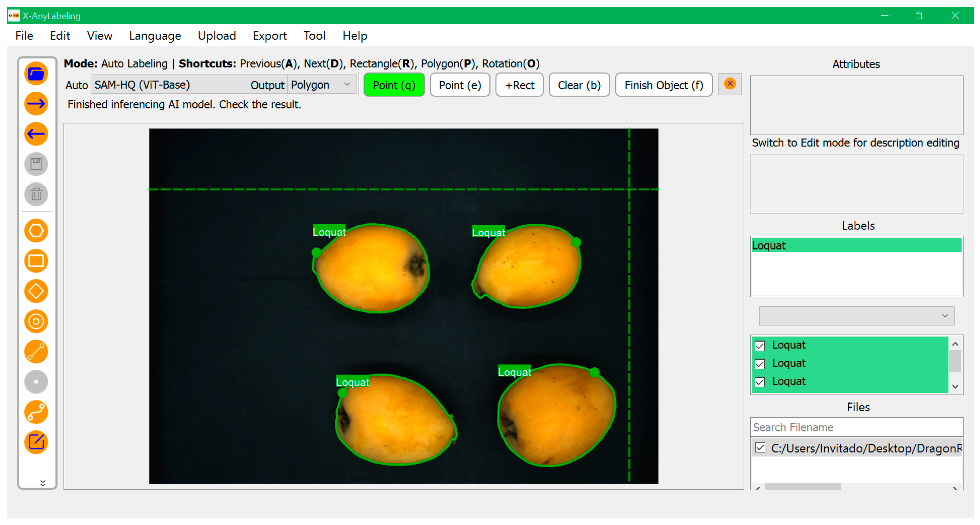The image size is (980, 525).
Task: Open the Export menu
Action: (x=270, y=36)
